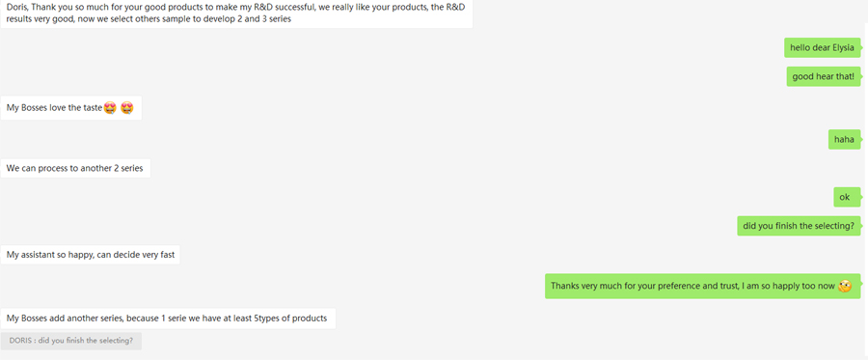Click the word '5types' in the last message
868x360 pixels.
point(267,318)
